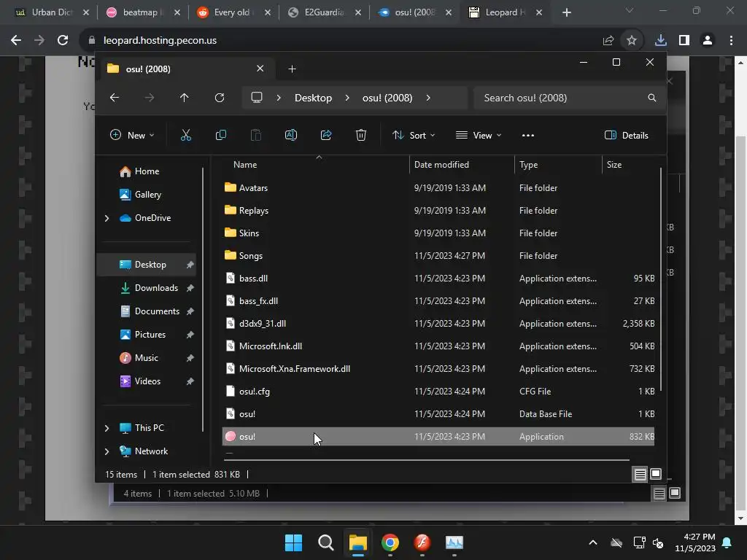Toggle Chrome side panel icon
747x560 pixels.
pos(684,41)
